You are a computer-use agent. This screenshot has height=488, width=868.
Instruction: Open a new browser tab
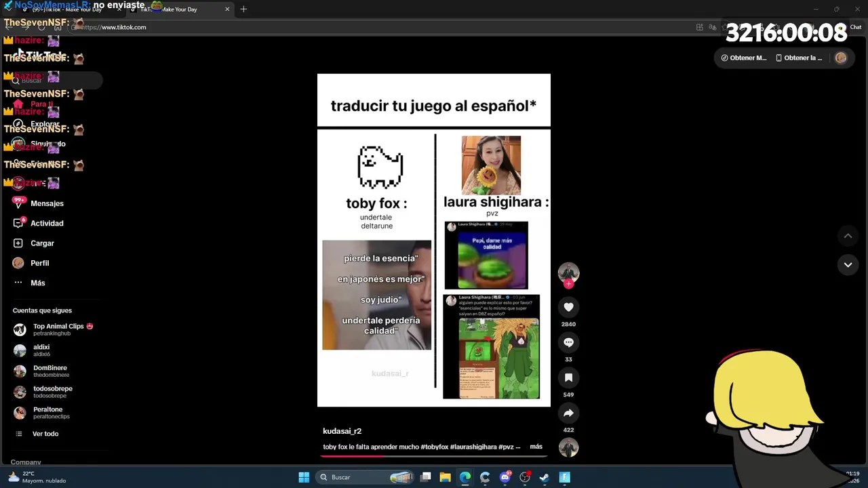click(243, 9)
